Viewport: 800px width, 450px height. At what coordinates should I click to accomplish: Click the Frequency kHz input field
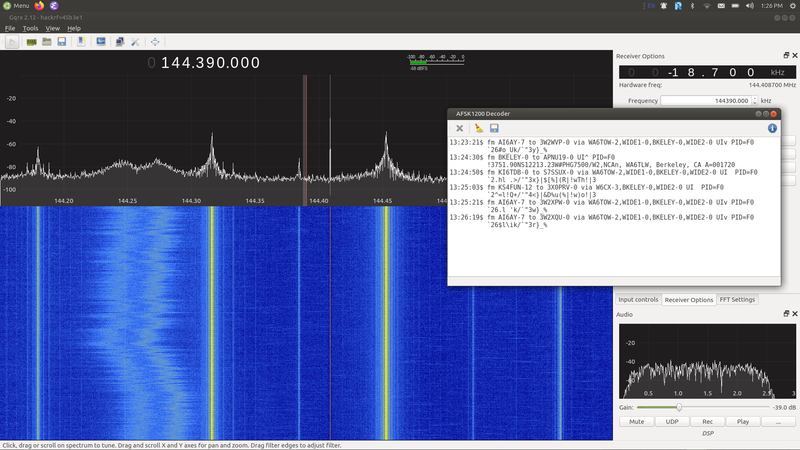tap(706, 101)
